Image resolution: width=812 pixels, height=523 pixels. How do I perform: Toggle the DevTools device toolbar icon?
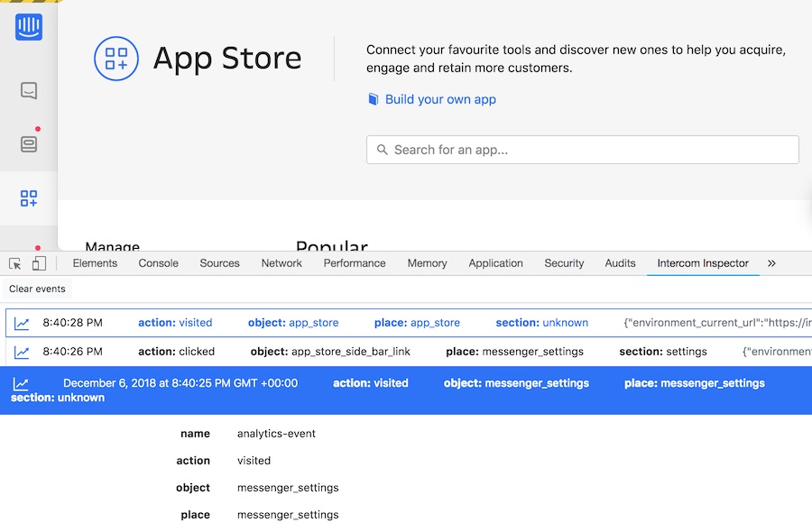(x=39, y=263)
